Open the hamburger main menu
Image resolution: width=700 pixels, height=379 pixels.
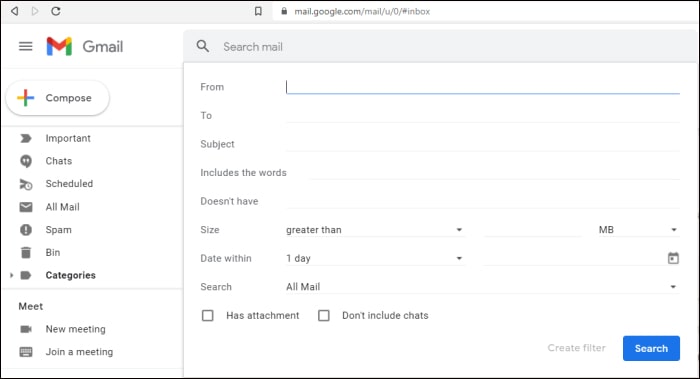(x=25, y=46)
